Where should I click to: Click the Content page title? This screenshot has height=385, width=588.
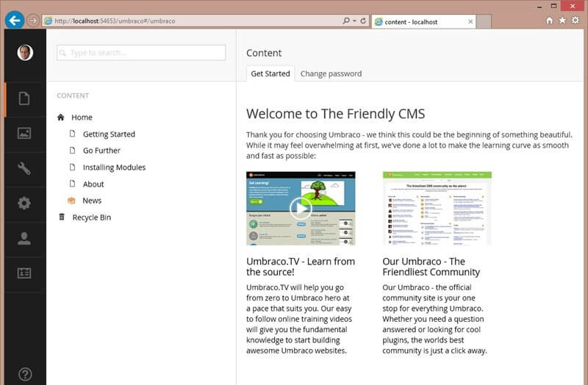coord(264,53)
